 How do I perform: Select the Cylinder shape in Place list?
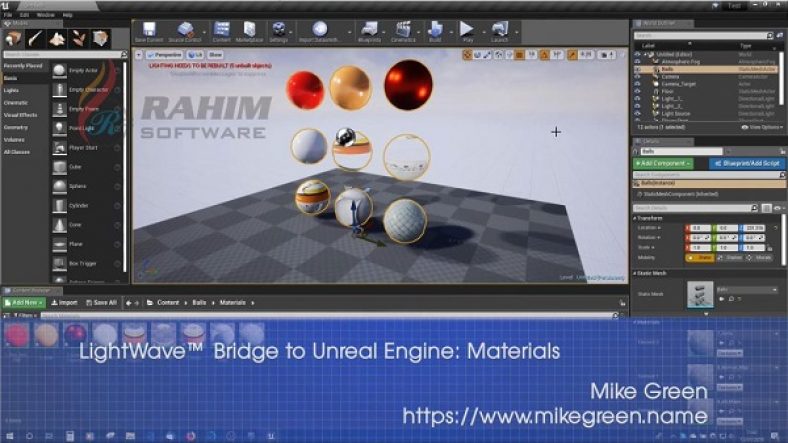pos(86,205)
